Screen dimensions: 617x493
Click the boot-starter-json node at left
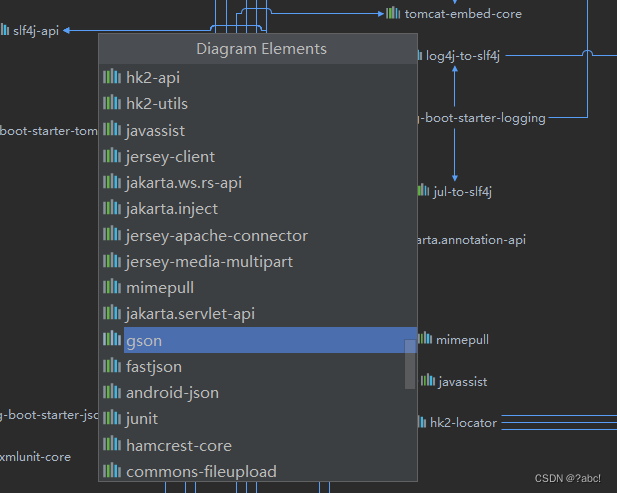pos(49,415)
